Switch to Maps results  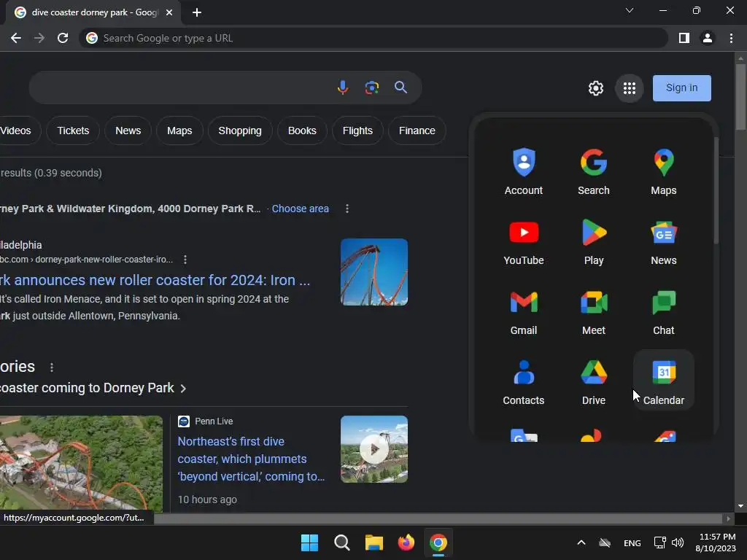[x=179, y=131]
